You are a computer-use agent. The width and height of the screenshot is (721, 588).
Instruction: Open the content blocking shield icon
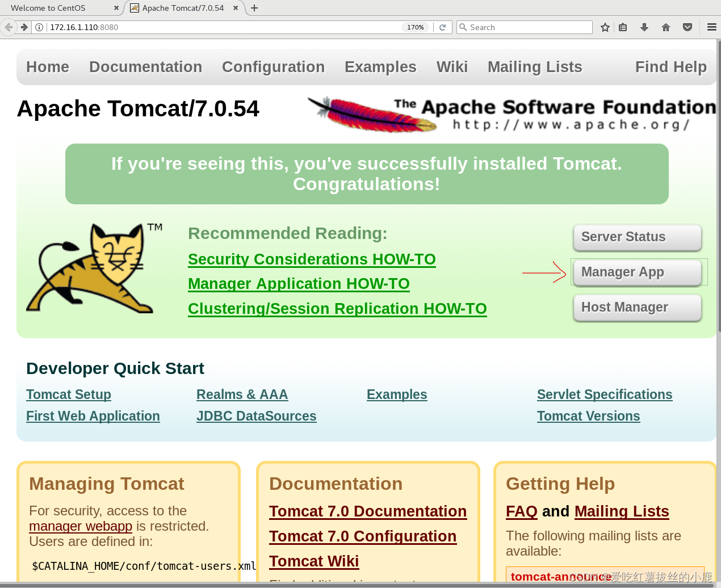pos(688,27)
